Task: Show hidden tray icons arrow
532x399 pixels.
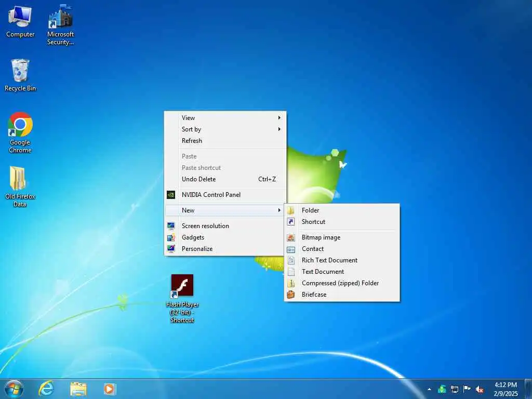Action: pyautogui.click(x=429, y=389)
